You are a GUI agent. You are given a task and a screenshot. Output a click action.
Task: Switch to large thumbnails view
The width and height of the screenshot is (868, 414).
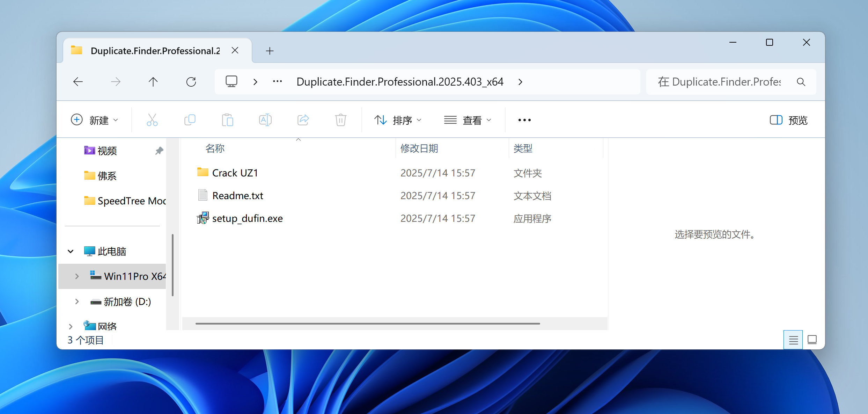(812, 340)
